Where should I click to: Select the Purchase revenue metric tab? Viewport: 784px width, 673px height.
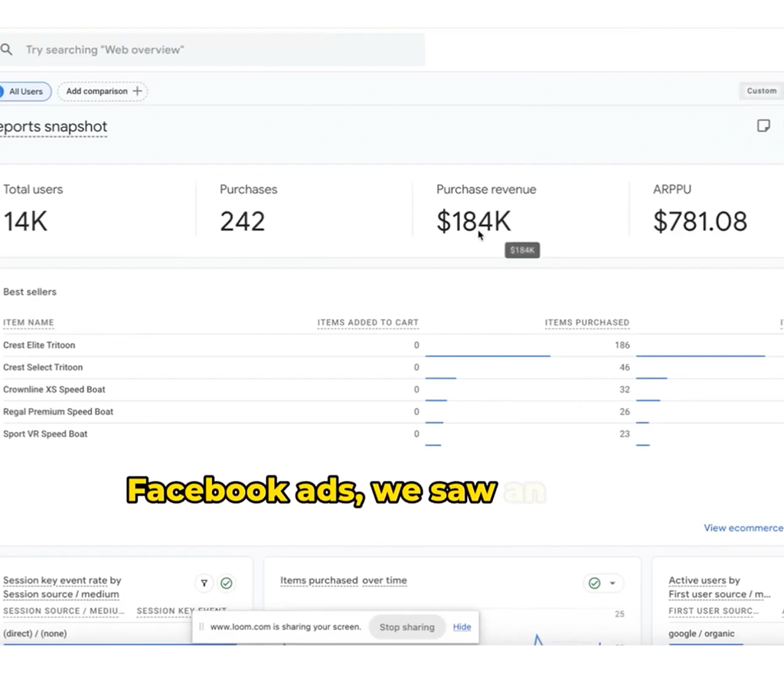coord(486,189)
